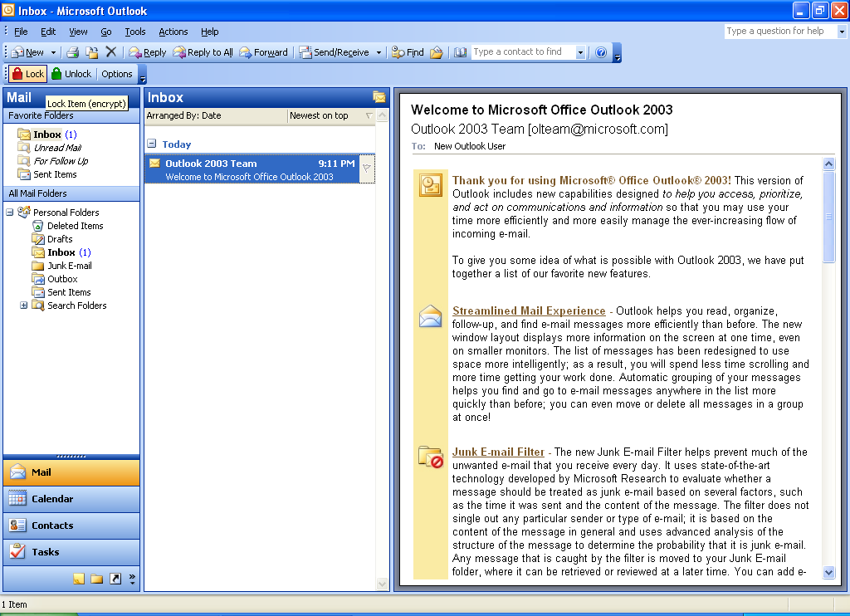This screenshot has width=850, height=616.
Task: Open Configure Buttons chevron in navigation pane
Action: click(132, 579)
